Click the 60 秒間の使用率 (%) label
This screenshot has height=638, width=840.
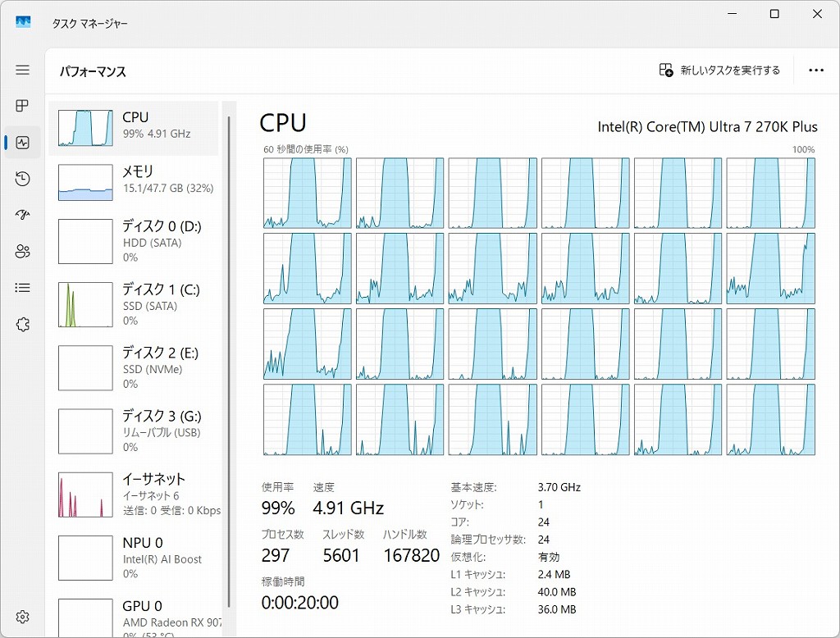pyautogui.click(x=306, y=149)
